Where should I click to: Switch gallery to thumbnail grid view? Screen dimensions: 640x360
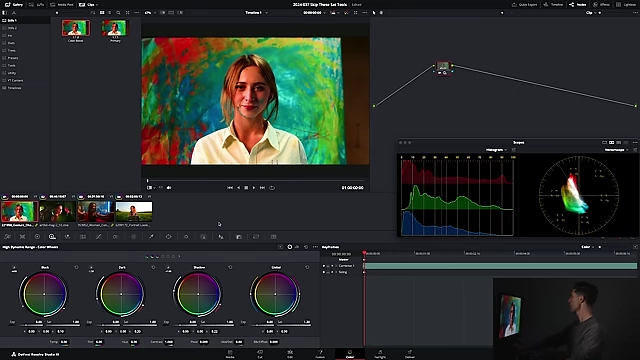tap(102, 13)
